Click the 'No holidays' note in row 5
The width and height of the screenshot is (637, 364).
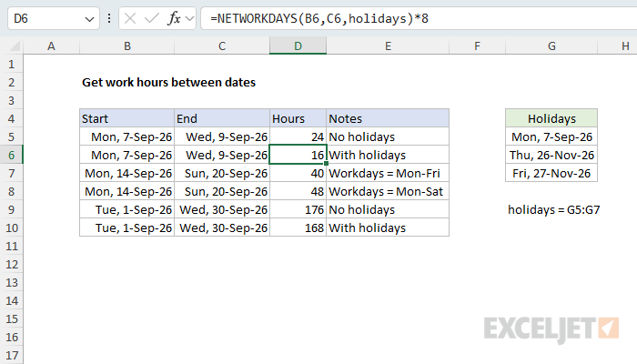click(x=388, y=136)
